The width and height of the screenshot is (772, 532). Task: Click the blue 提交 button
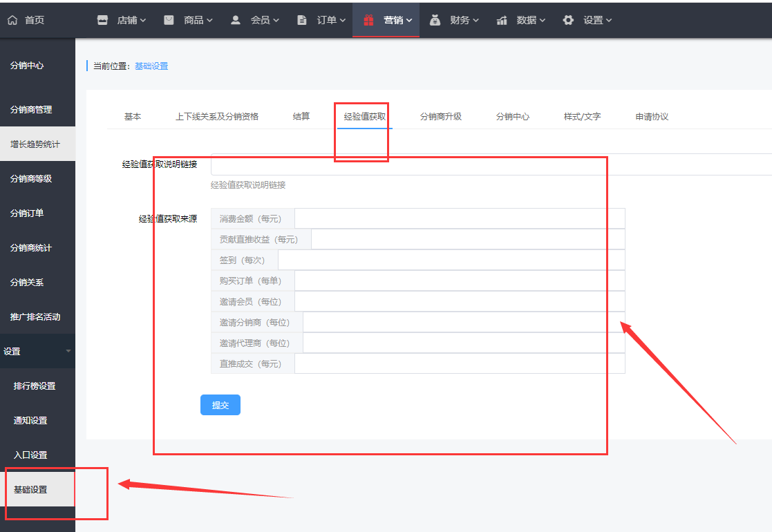pos(220,405)
